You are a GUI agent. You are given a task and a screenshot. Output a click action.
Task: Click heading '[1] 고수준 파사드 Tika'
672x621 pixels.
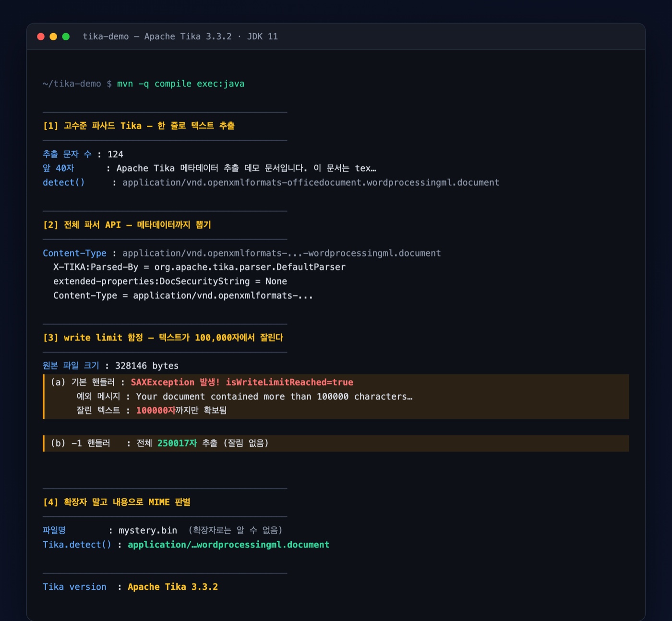coord(92,126)
